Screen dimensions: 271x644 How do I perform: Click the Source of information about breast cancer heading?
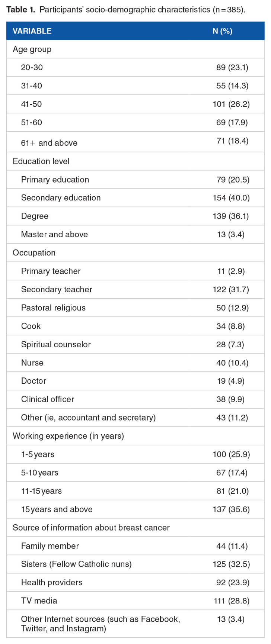pyautogui.click(x=91, y=528)
